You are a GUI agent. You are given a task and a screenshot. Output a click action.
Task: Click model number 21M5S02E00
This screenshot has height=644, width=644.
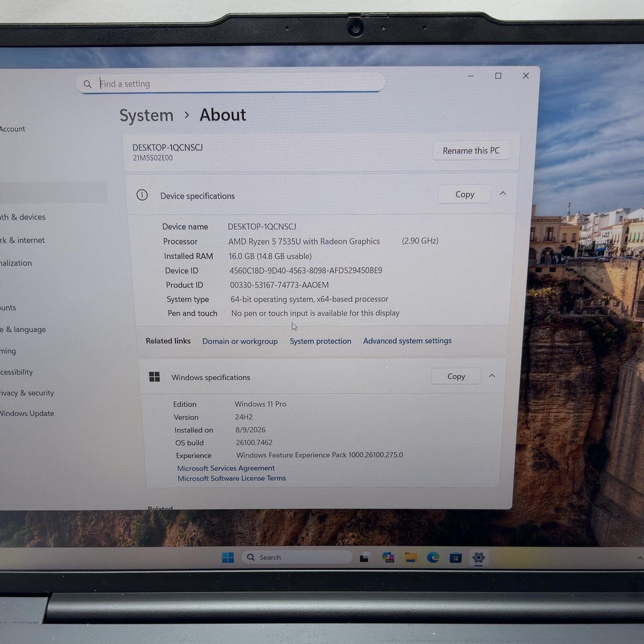click(153, 158)
